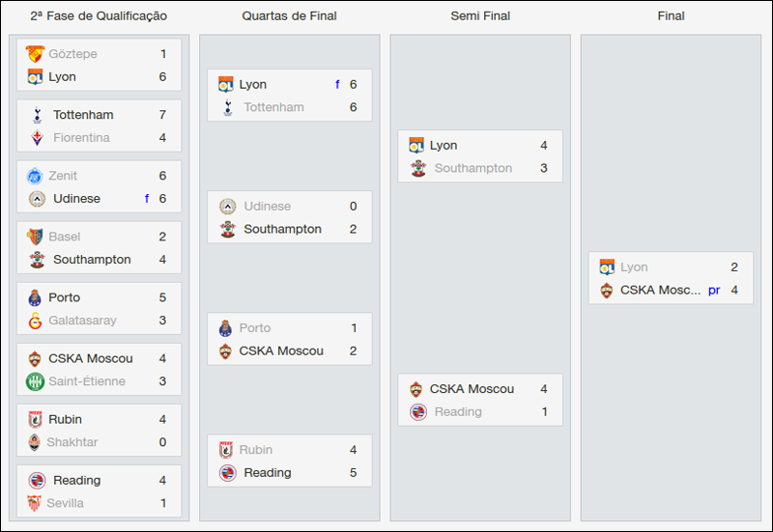
Task: Open CSKA Moscou link in the Final
Action: (660, 290)
